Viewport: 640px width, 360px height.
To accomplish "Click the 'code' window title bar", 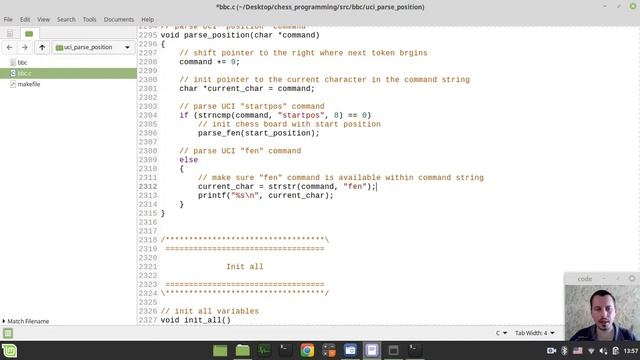I will [x=602, y=279].
